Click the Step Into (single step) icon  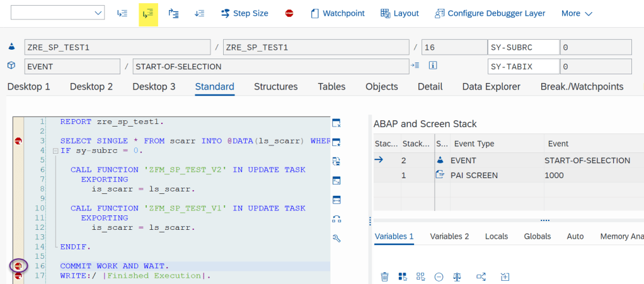[x=122, y=13]
